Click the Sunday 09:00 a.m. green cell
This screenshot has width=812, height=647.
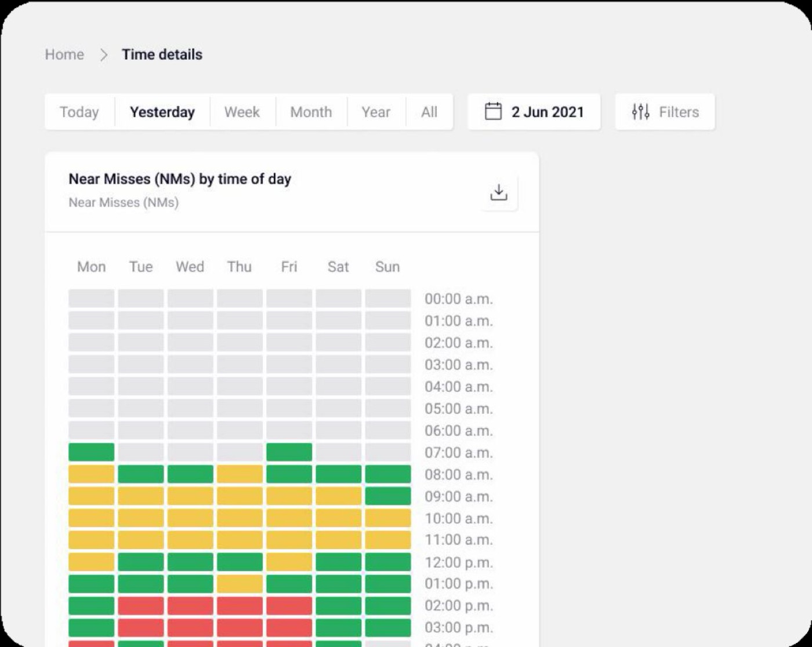(x=388, y=496)
